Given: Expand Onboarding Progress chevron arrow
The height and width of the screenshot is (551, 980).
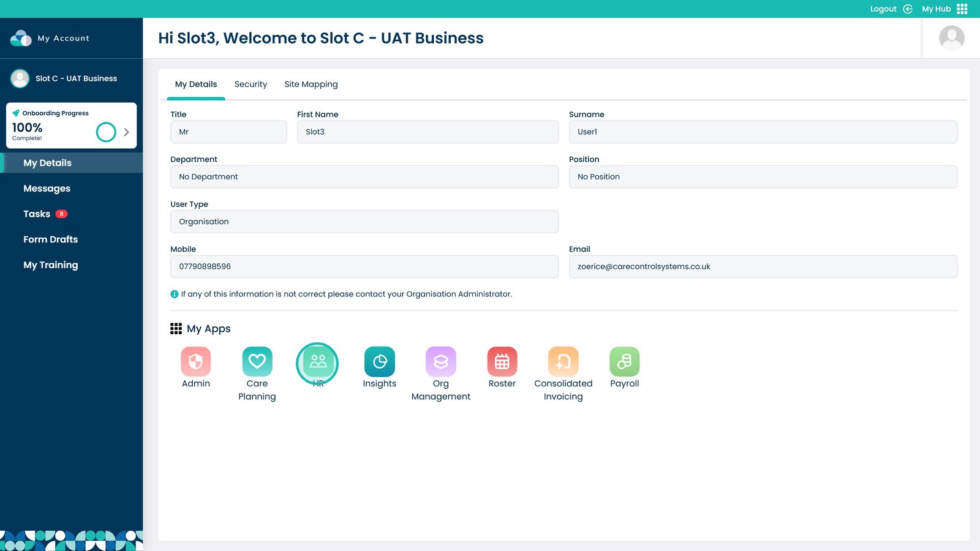Looking at the screenshot, I should point(126,132).
